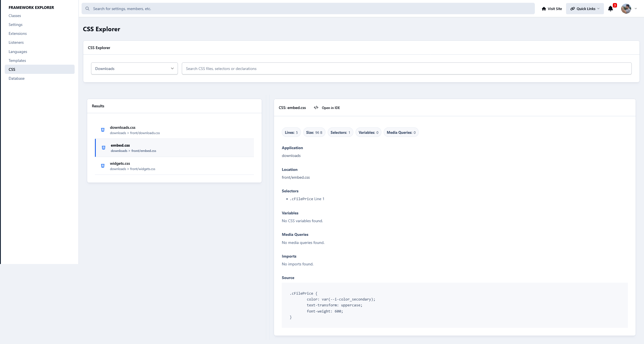
Task: Select embed.css in Results
Action: pos(174,148)
